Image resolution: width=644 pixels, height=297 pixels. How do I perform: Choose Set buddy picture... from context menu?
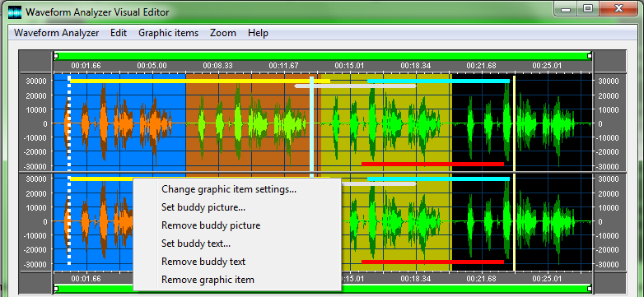click(x=203, y=207)
